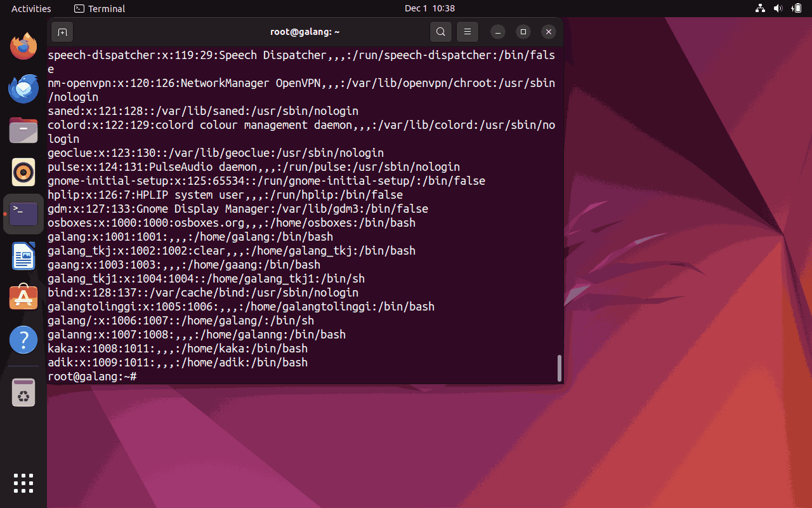
Task: Click the volume icon in top bar
Action: point(778,8)
